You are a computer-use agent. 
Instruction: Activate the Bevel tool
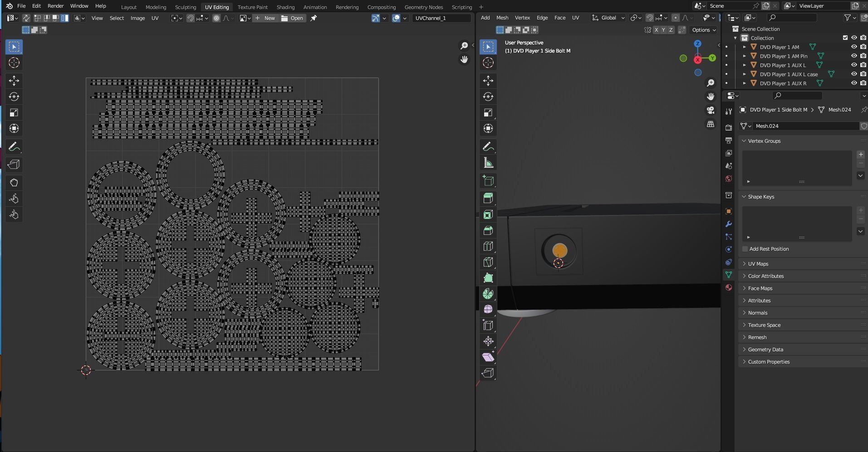488,230
